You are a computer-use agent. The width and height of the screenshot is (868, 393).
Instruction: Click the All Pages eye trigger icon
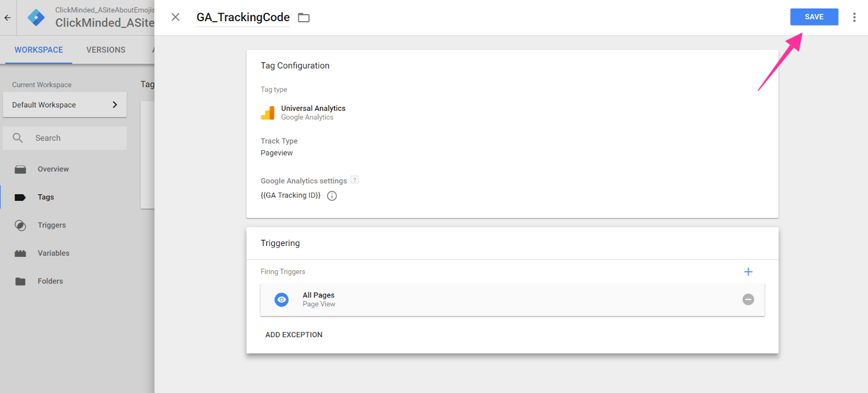pyautogui.click(x=282, y=300)
